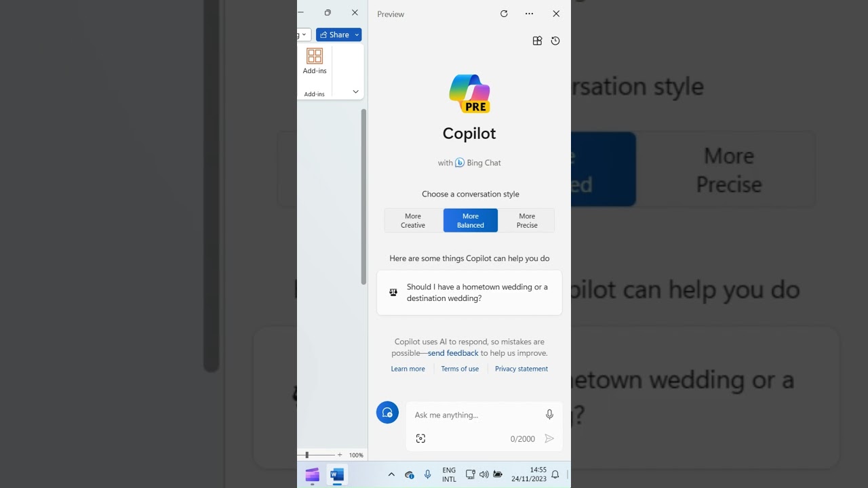Close the Copilot Preview pane
The image size is (868, 488).
pyautogui.click(x=556, y=14)
